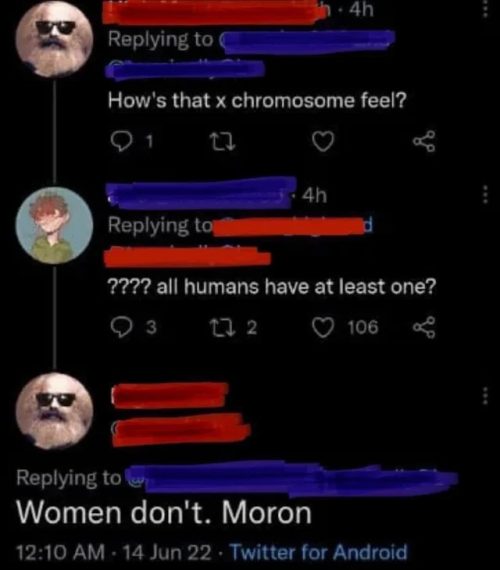Click the 12:10 AM 14 Jun 22 timestamp
Screen dimensions: 500x570
(x=114, y=552)
